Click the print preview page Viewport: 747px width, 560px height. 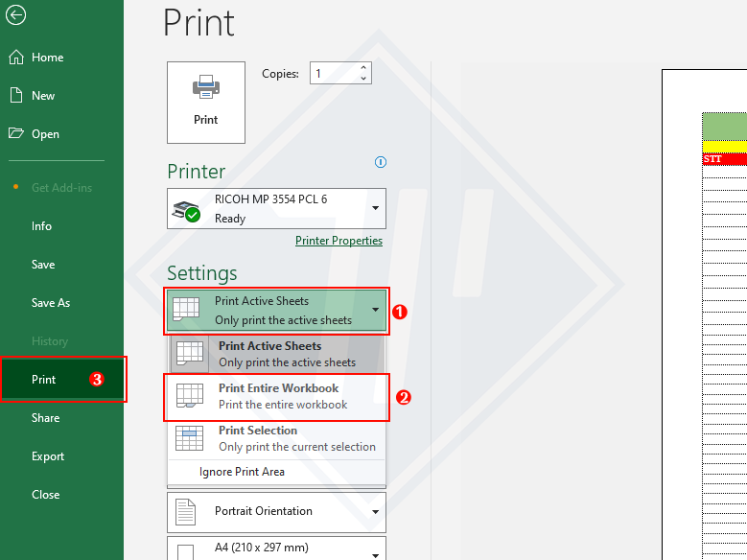pos(704,315)
